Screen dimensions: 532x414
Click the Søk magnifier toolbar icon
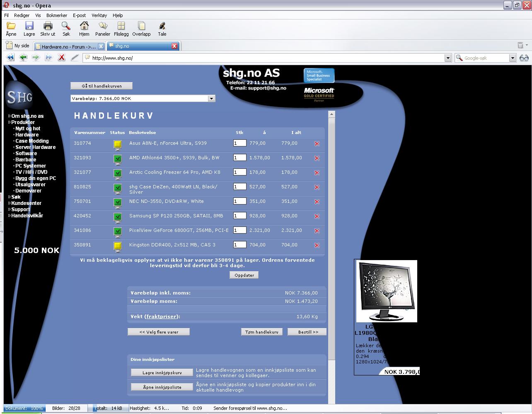click(x=66, y=26)
